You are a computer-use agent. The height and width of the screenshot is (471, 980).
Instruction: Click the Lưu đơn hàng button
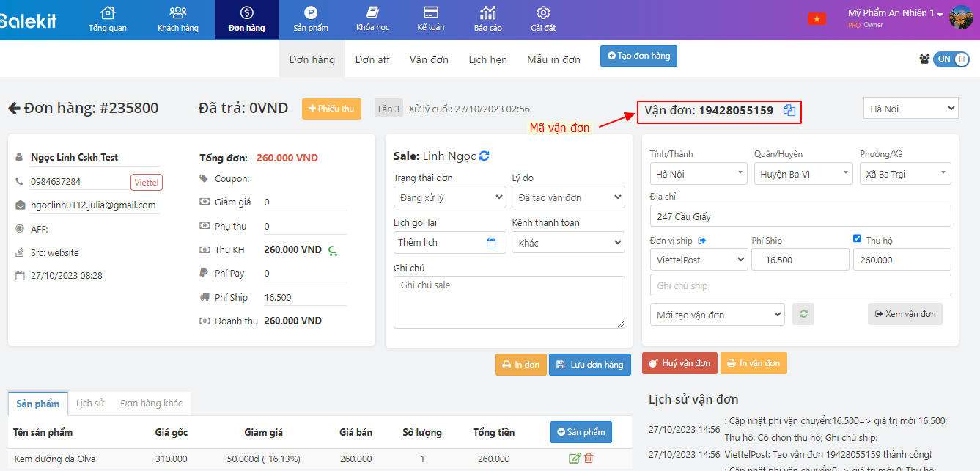coord(589,365)
